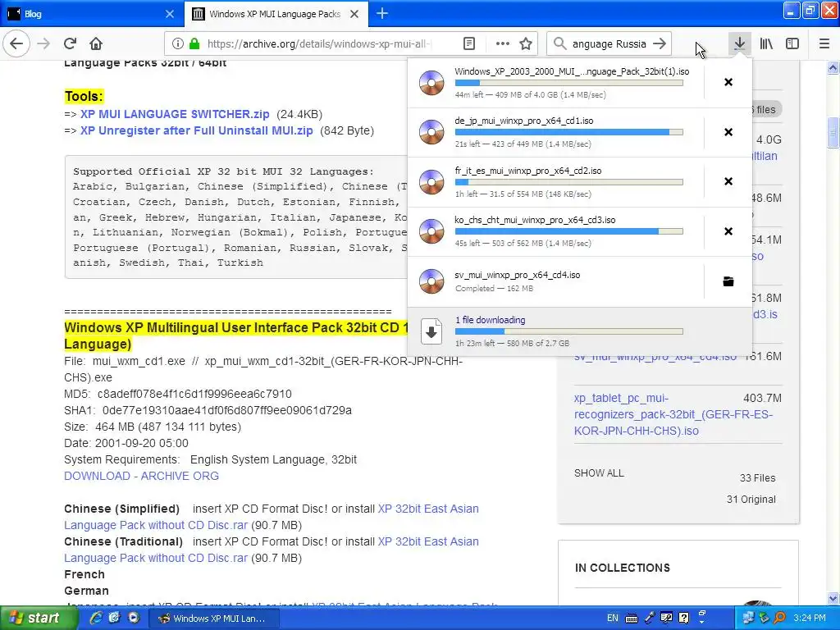Screen dimensions: 840x630
Task: Click the on-screen keyboard language bar icon
Action: pyautogui.click(x=632, y=619)
